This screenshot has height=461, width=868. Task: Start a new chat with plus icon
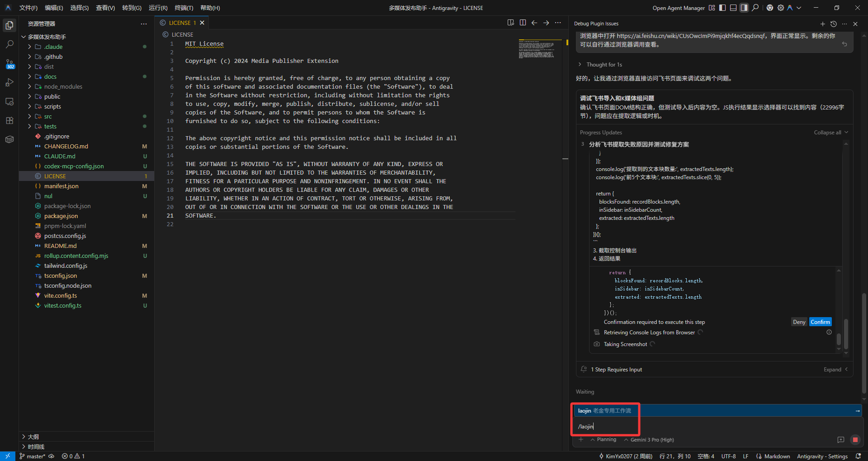[823, 24]
